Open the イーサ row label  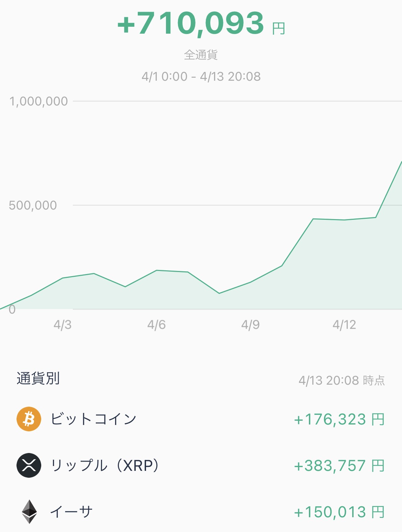pyautogui.click(x=71, y=512)
